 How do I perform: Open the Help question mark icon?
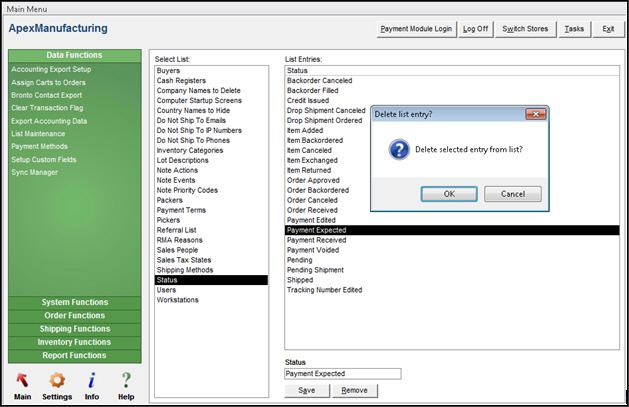click(126, 380)
